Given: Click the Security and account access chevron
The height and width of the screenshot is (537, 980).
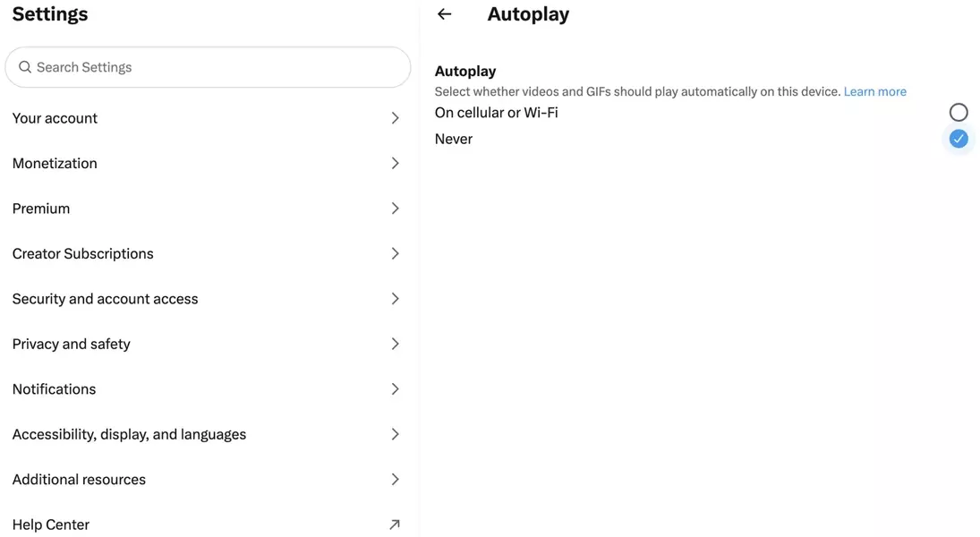Looking at the screenshot, I should tap(395, 299).
